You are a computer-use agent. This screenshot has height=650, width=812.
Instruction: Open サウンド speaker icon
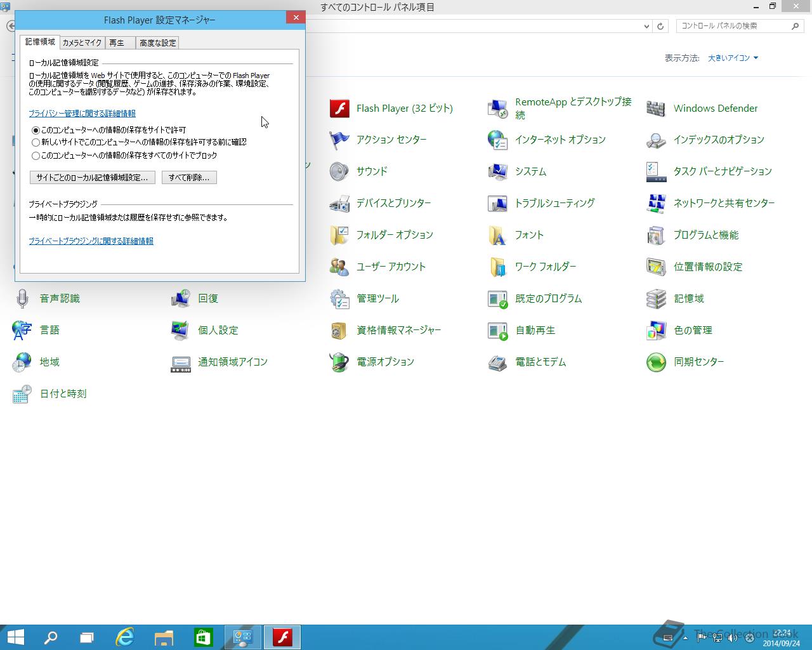(x=339, y=172)
